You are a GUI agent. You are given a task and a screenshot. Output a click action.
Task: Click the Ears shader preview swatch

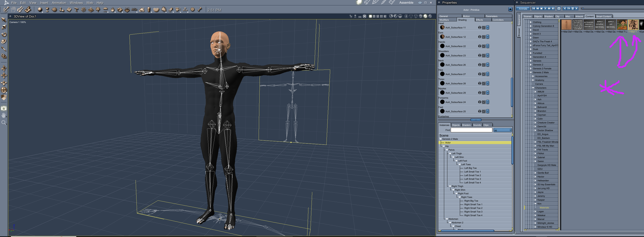coord(442,37)
